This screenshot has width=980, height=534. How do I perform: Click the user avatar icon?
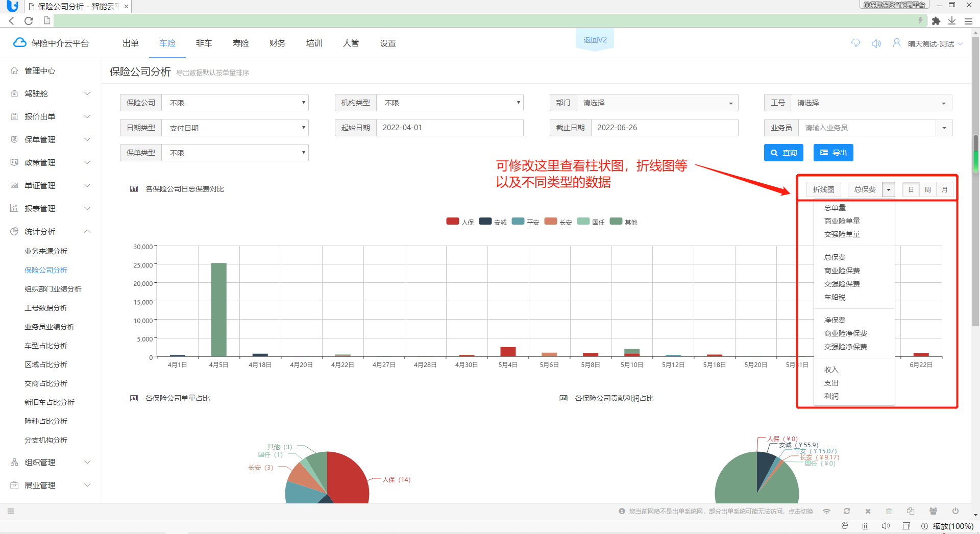pyautogui.click(x=896, y=43)
